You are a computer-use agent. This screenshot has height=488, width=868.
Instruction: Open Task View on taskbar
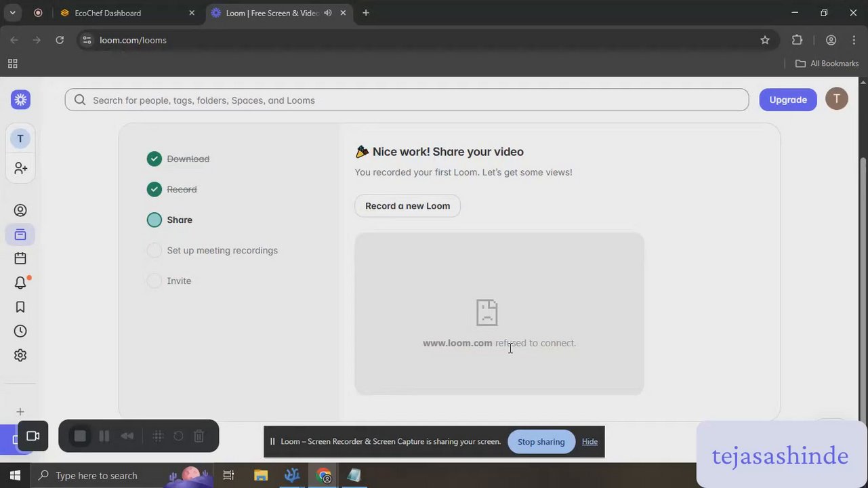coord(228,475)
